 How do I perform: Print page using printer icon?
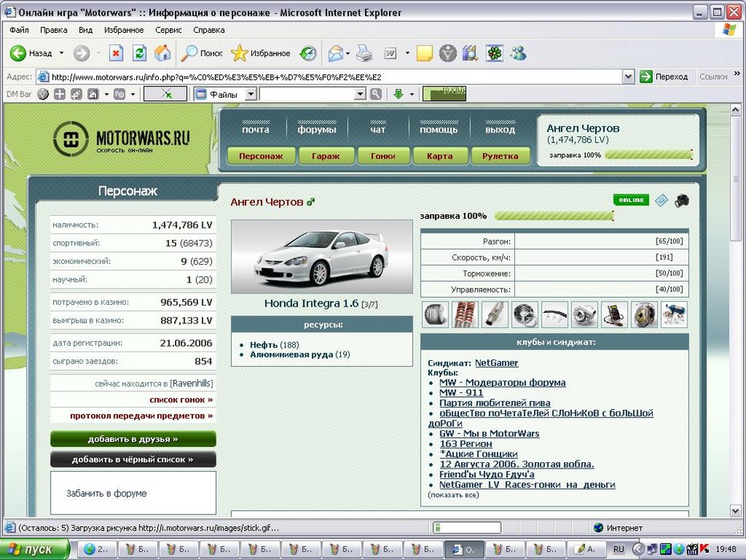(x=364, y=53)
